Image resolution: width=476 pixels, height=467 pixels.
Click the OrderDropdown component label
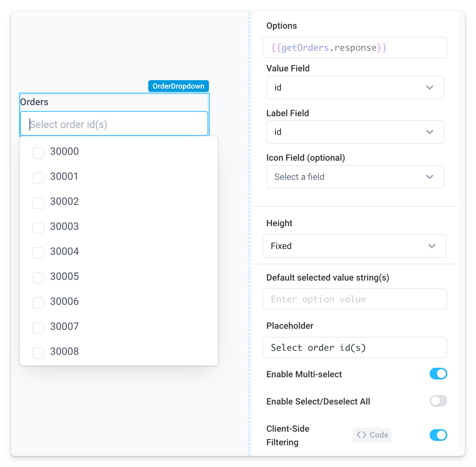pyautogui.click(x=178, y=86)
